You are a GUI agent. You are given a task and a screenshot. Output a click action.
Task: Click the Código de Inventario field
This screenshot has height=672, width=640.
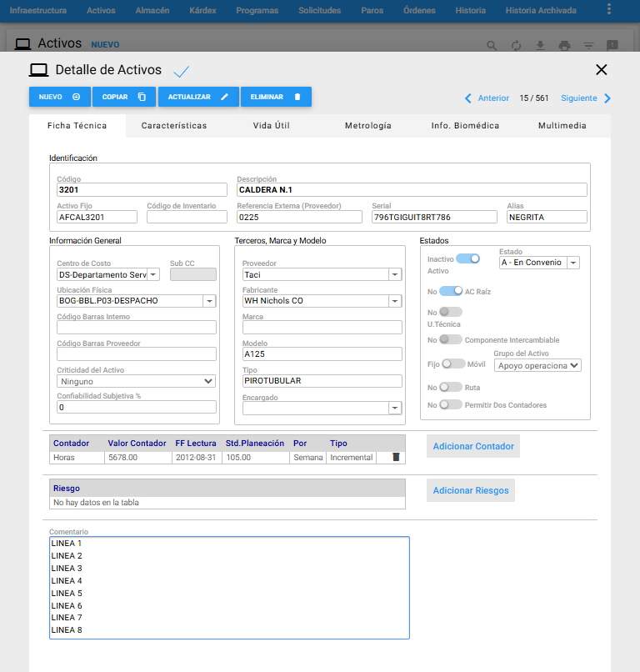pyautogui.click(x=187, y=217)
